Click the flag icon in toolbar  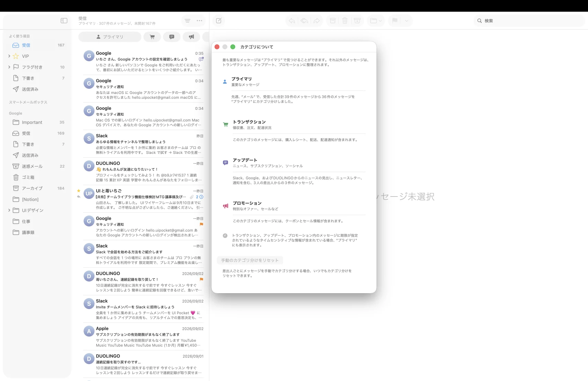coord(395,21)
